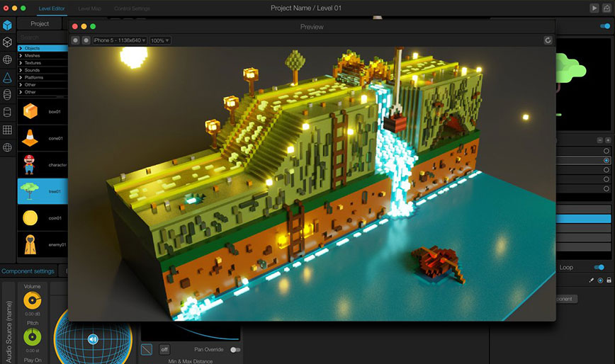Select the wireframe cube sidebar icon
Screen dimensions: 615x364
click(x=7, y=42)
